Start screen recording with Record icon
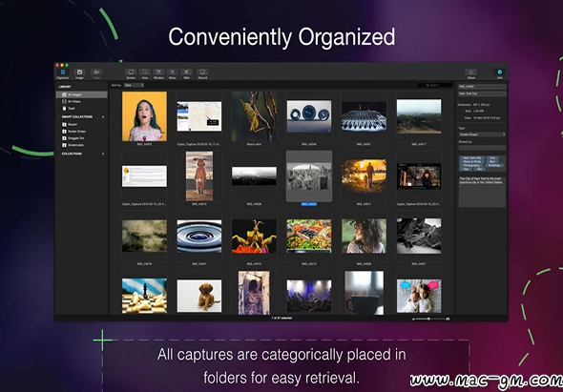Image resolution: width=563 pixels, height=392 pixels. (202, 73)
